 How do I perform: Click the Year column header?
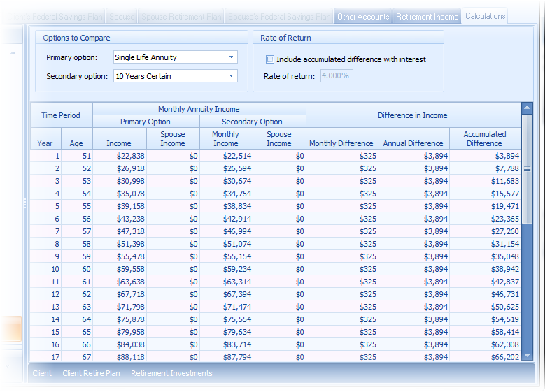[45, 143]
